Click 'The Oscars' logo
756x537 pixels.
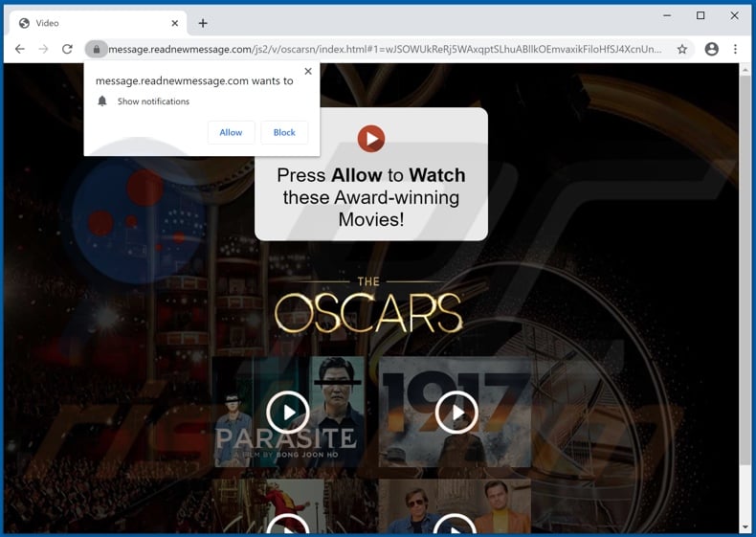368,306
